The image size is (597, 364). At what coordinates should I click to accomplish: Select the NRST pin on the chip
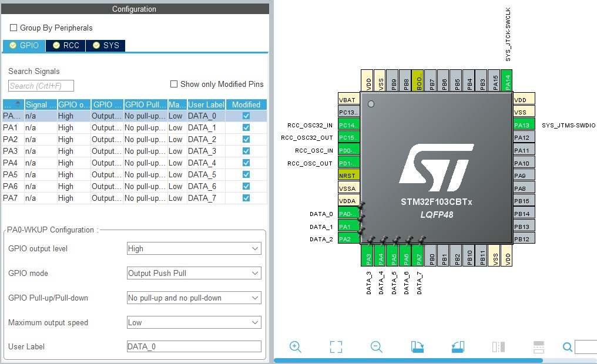tap(349, 176)
